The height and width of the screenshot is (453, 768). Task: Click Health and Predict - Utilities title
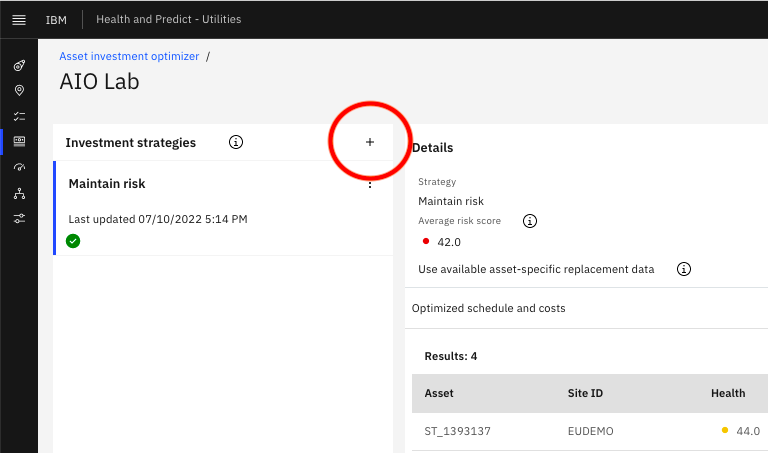168,19
